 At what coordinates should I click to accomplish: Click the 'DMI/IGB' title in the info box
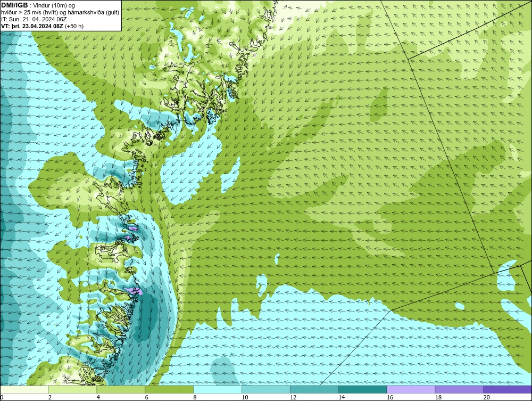pos(14,5)
